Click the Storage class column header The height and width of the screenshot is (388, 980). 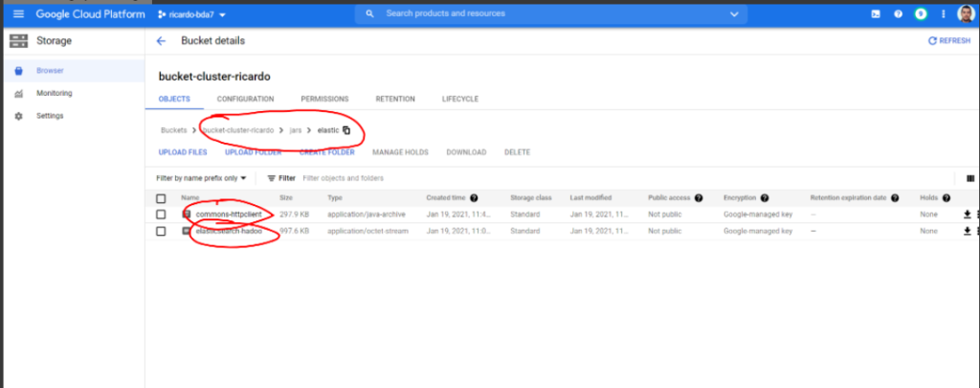[530, 197]
